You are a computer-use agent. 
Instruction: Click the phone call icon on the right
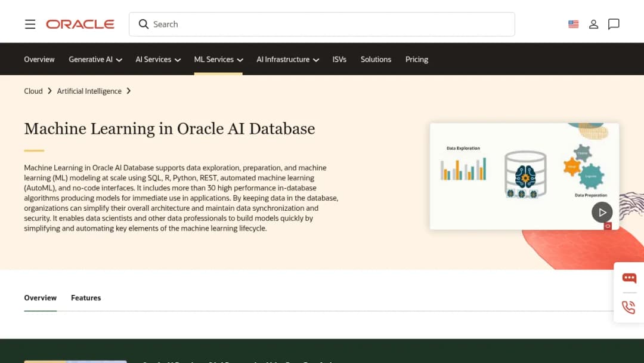[628, 307]
